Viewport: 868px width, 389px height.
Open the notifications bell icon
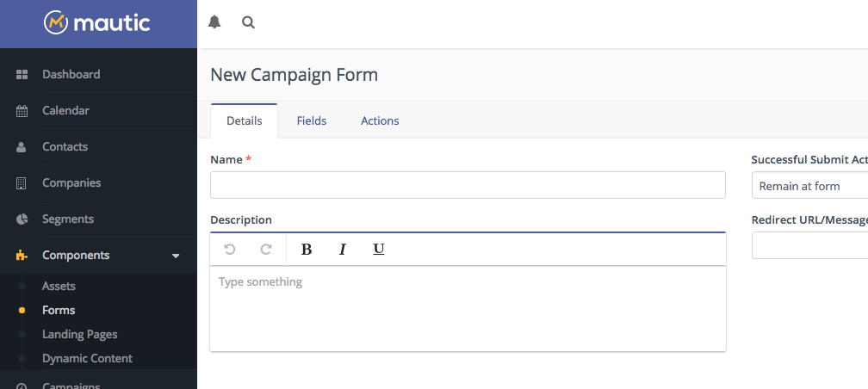(214, 22)
